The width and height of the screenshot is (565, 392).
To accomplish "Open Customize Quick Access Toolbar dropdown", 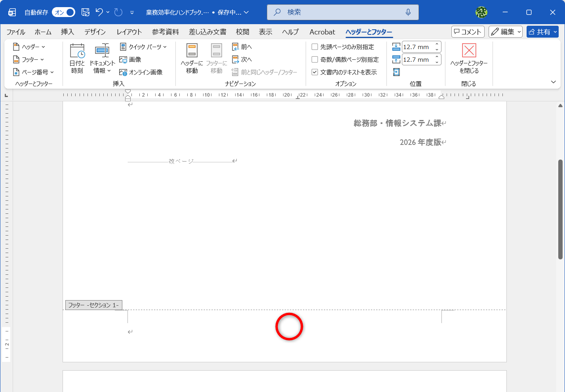I will [132, 12].
